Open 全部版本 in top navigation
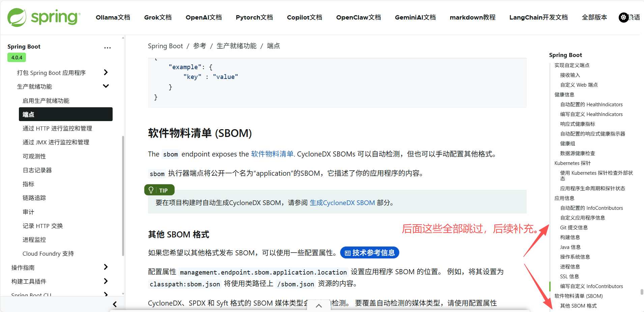The height and width of the screenshot is (312, 644). click(594, 18)
